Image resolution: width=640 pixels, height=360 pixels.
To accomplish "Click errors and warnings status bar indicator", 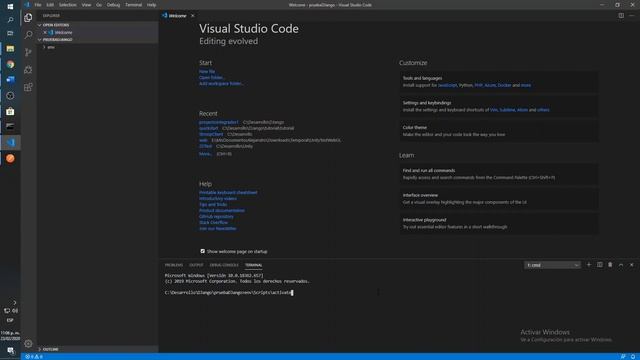I will click(34, 357).
